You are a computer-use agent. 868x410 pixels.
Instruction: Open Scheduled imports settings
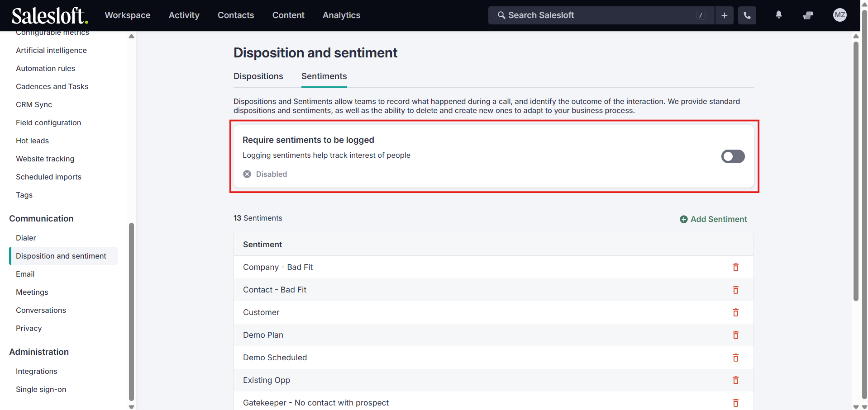coord(48,177)
